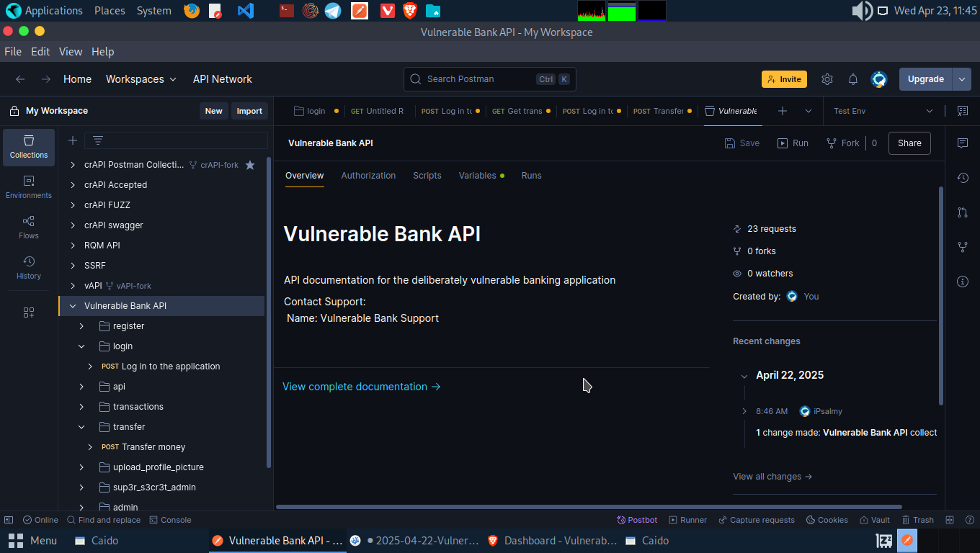Open Trash in status bar
The height and width of the screenshot is (553, 980).
click(x=918, y=520)
